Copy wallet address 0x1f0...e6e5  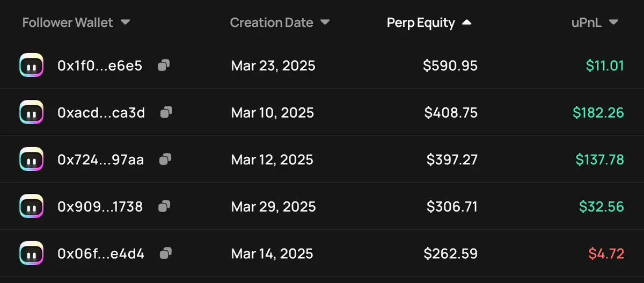pos(164,66)
